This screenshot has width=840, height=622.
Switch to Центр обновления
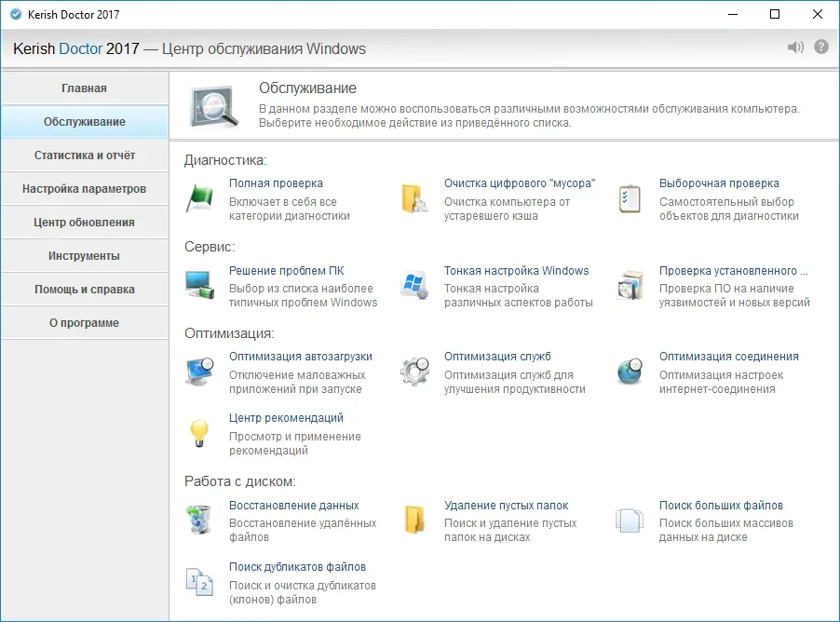(x=84, y=223)
